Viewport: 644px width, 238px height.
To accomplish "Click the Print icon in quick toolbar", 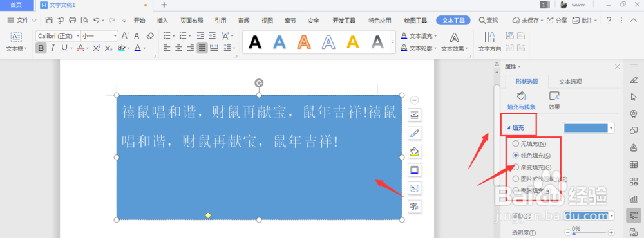I will (73, 20).
